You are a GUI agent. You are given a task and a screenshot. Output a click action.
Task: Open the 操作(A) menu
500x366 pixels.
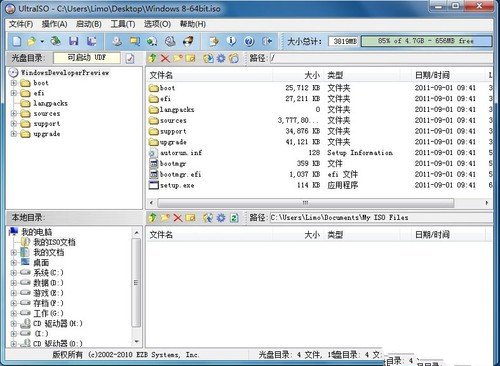coord(54,24)
